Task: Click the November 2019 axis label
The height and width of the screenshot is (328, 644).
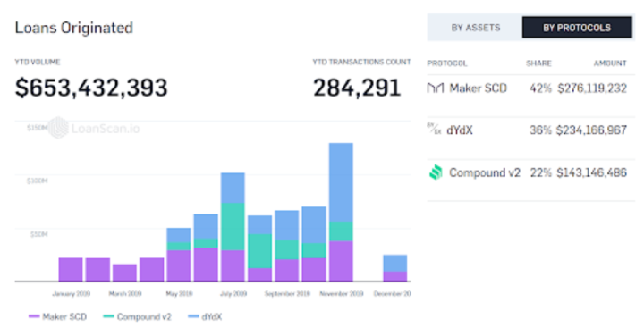Action: point(342,293)
